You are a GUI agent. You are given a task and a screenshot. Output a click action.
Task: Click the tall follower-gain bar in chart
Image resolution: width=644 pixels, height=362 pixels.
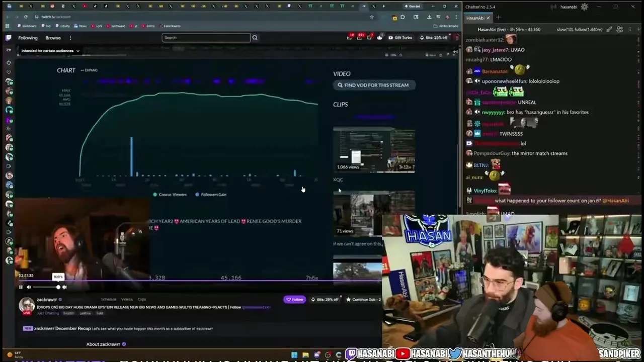[x=132, y=156]
